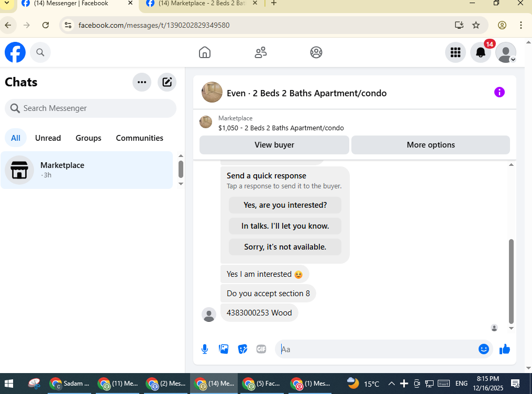
Task: Go to Home feed icon
Action: (x=205, y=52)
